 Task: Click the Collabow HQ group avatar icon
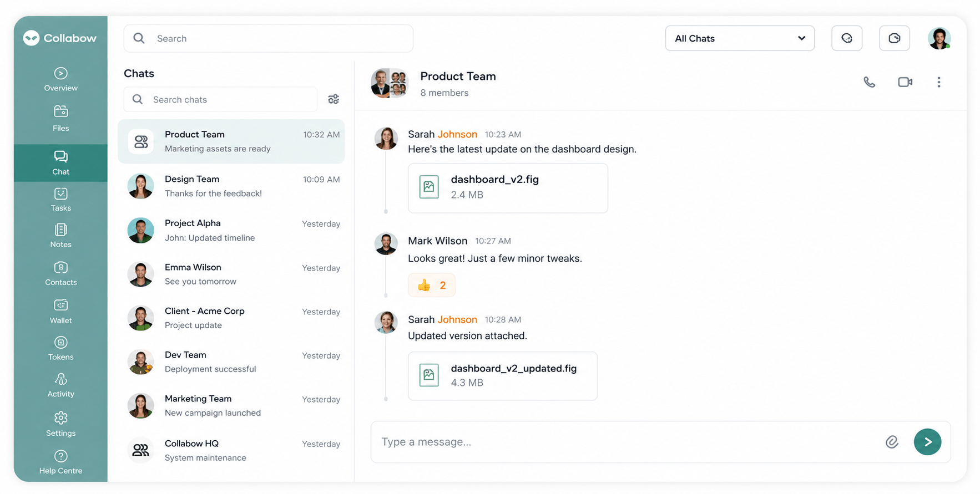(x=140, y=450)
